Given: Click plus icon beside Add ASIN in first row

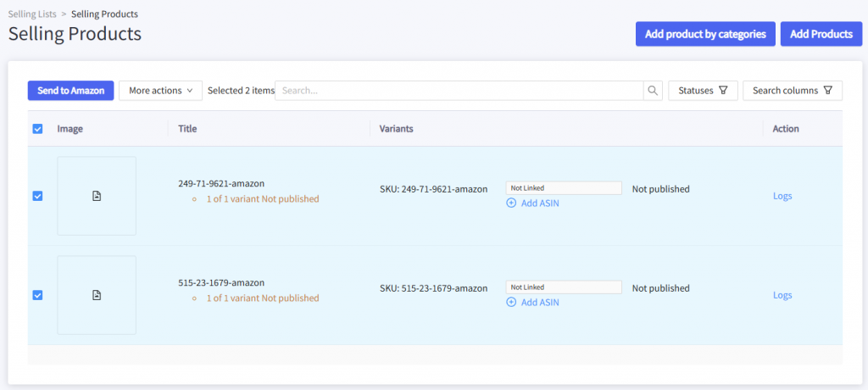Looking at the screenshot, I should point(511,203).
